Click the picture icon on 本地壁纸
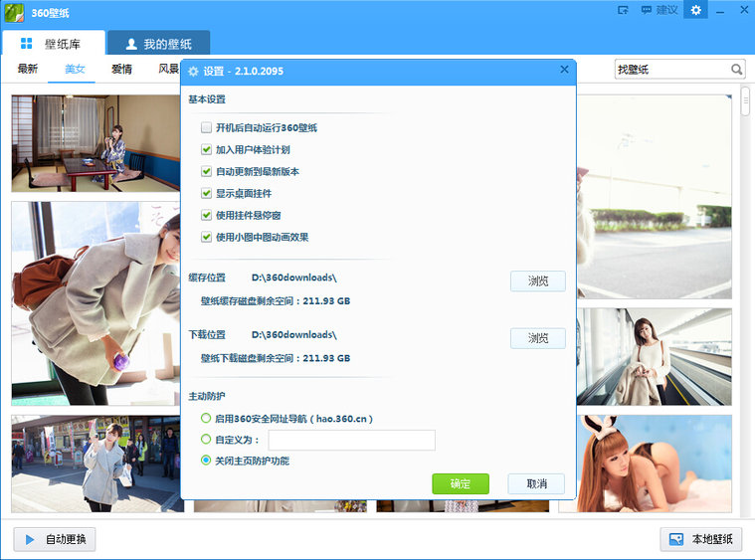 [x=676, y=539]
